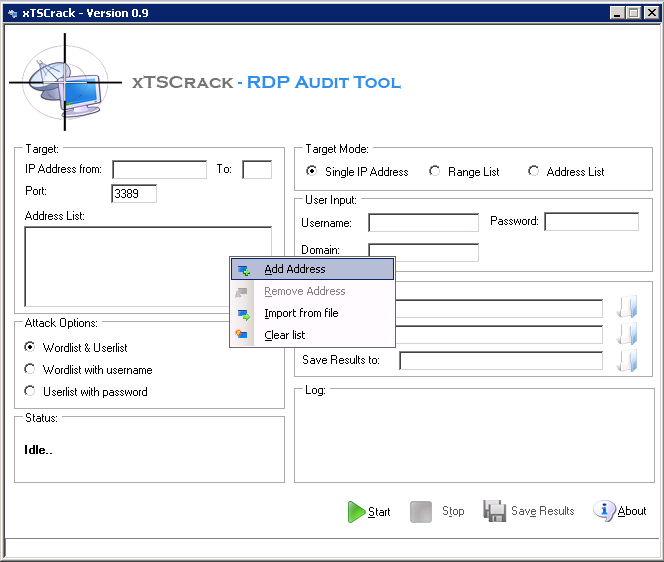Close the xTSCrack window

(652, 13)
